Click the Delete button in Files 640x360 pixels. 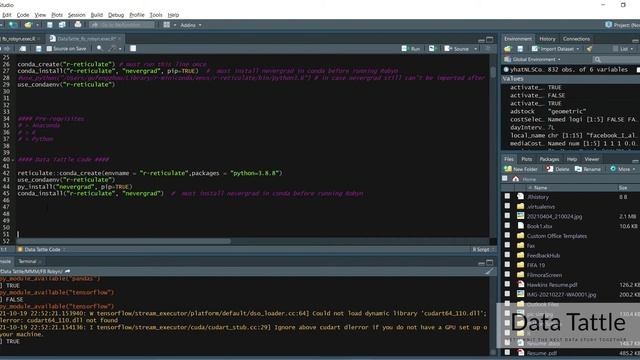tap(557, 169)
